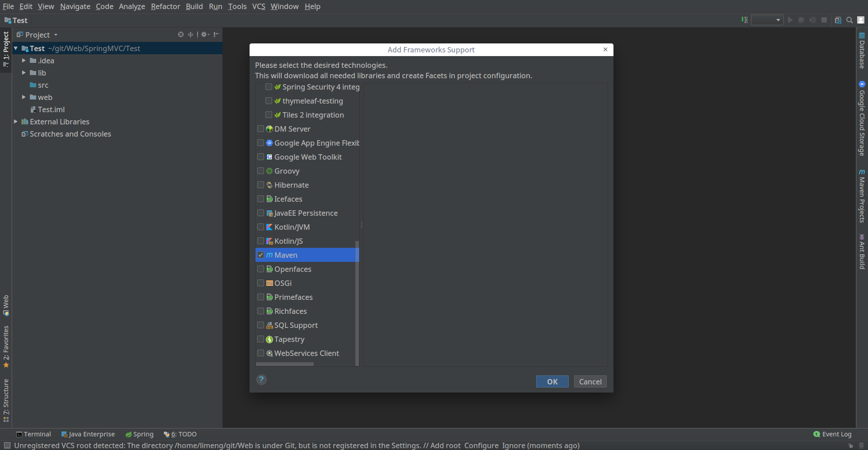Open the Build menu

194,6
